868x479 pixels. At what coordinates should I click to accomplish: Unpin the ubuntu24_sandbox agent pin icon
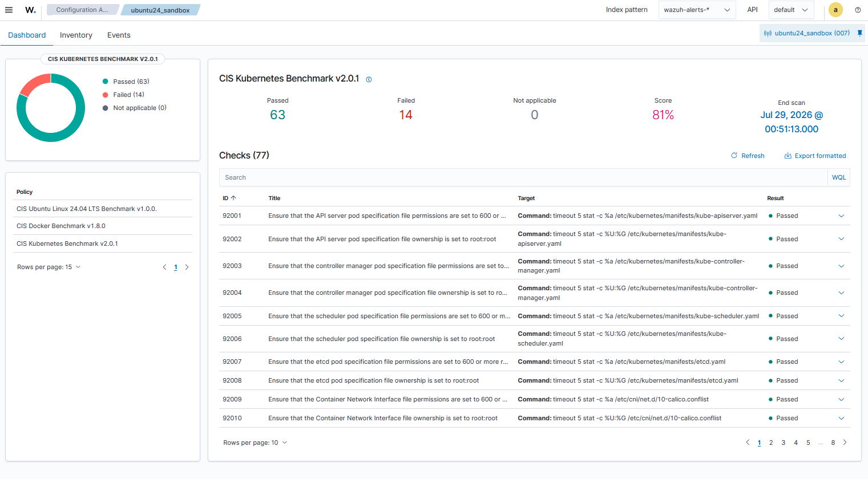[860, 33]
